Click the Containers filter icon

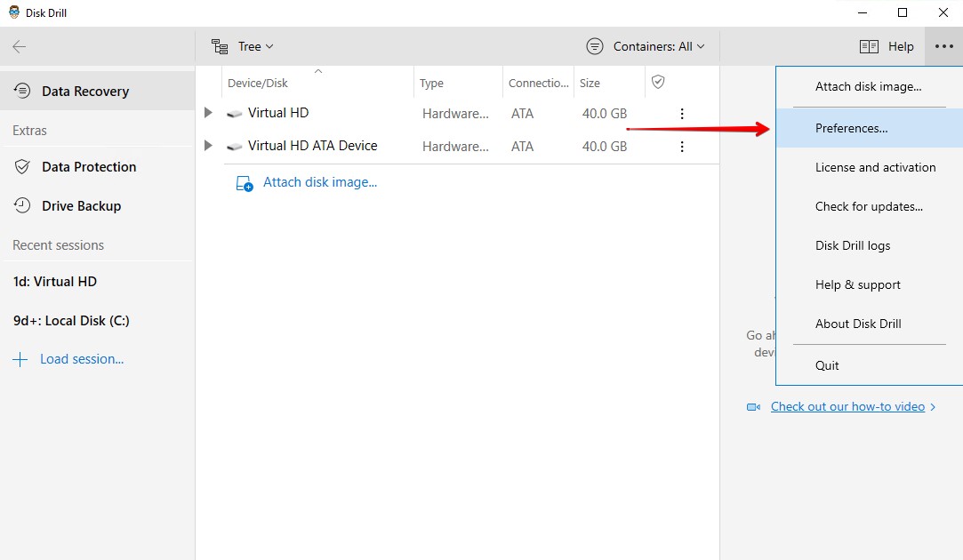coord(595,46)
